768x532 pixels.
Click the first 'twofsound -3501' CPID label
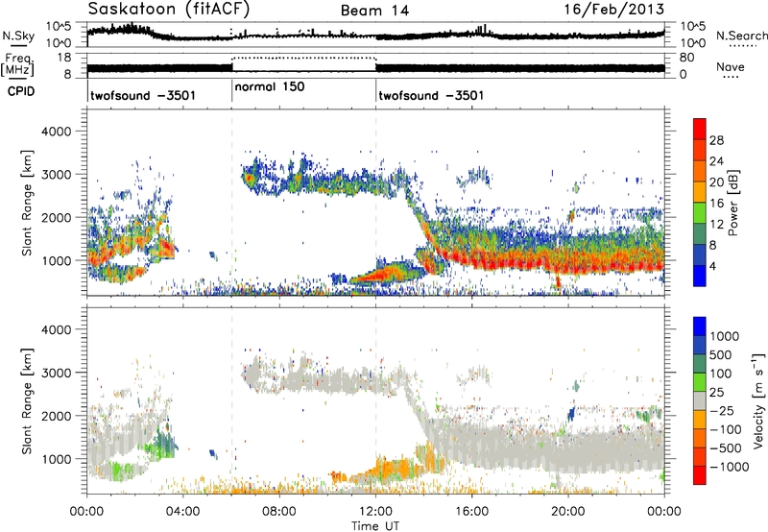click(x=143, y=95)
